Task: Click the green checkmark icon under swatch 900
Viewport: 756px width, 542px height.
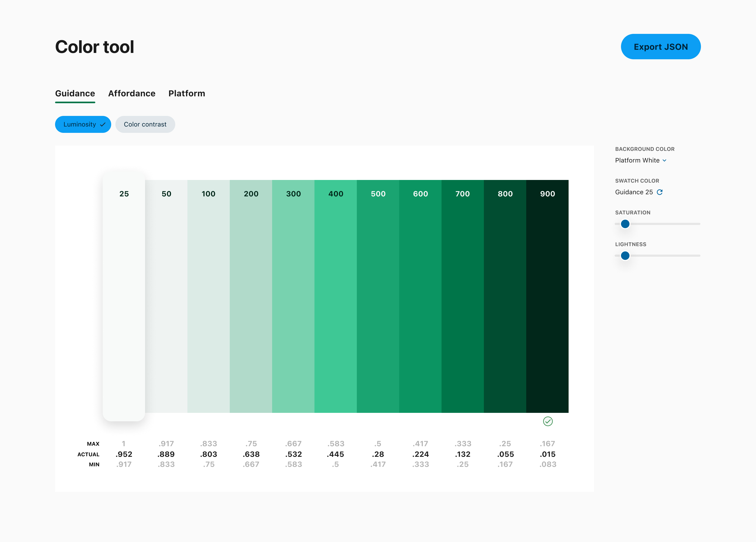Action: coord(548,421)
